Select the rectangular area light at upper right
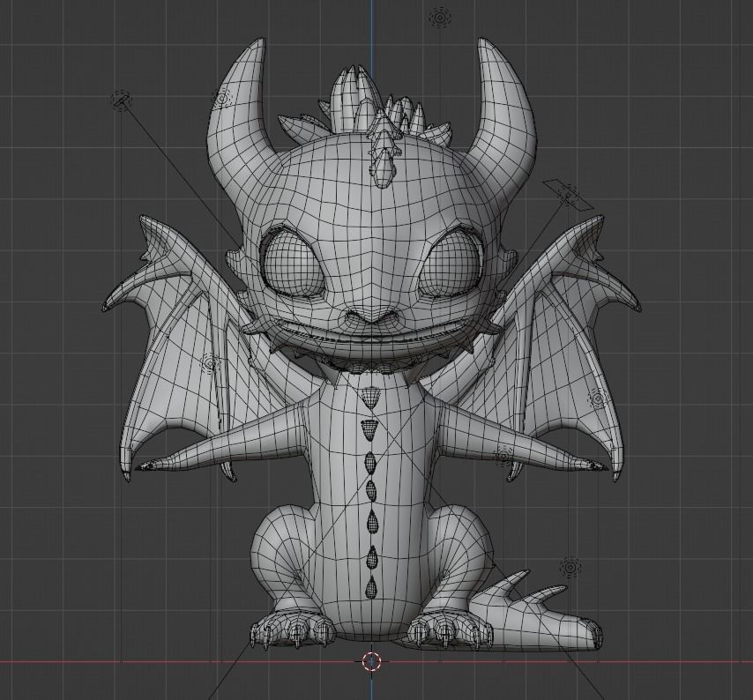The image size is (753, 700). pyautogui.click(x=569, y=195)
